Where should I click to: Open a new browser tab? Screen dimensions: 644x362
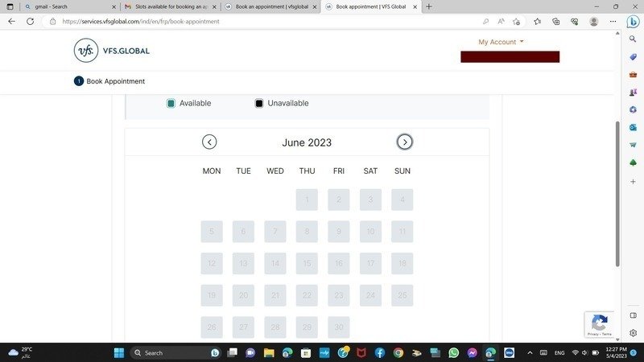(429, 6)
